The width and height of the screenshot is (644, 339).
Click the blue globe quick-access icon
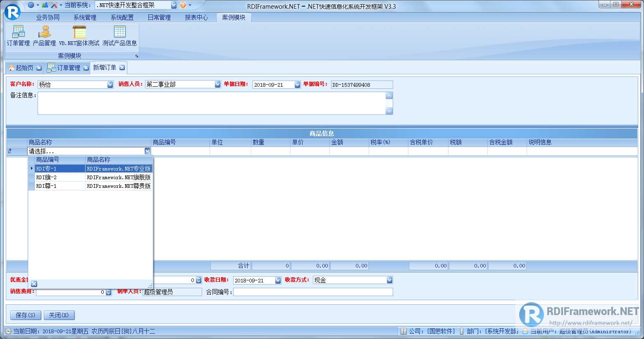click(x=31, y=5)
